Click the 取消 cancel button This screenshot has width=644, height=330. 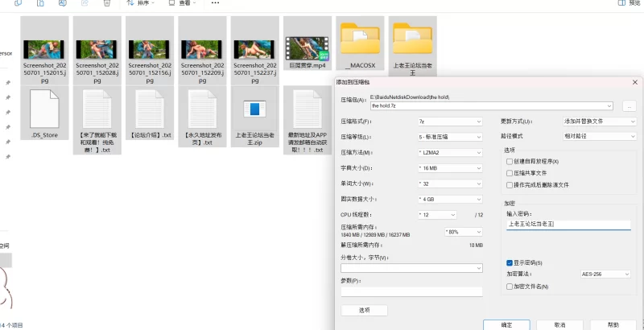tap(559, 324)
